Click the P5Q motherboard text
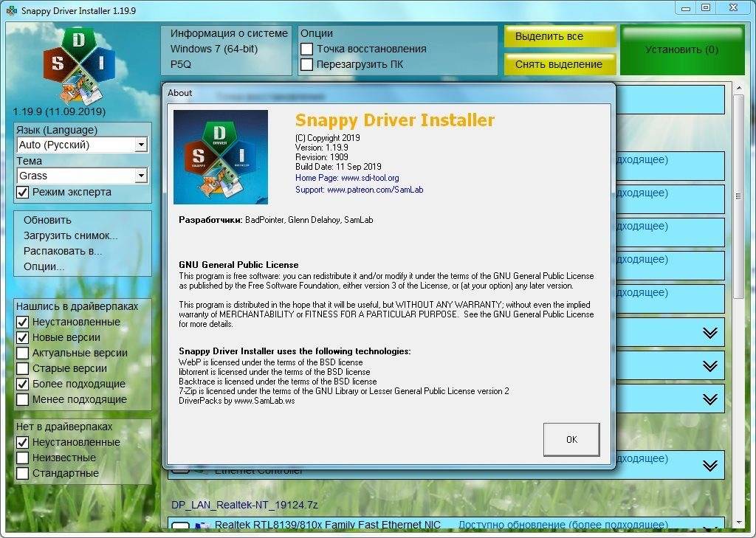The image size is (756, 538). [x=181, y=64]
